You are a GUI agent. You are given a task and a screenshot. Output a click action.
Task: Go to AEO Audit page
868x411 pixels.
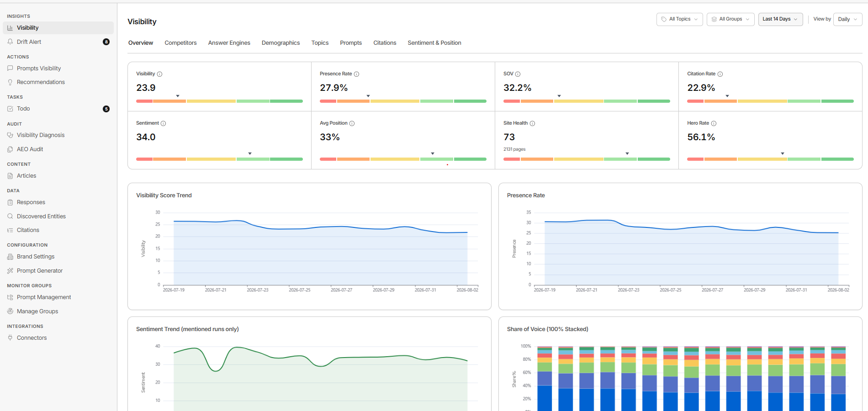pos(30,149)
